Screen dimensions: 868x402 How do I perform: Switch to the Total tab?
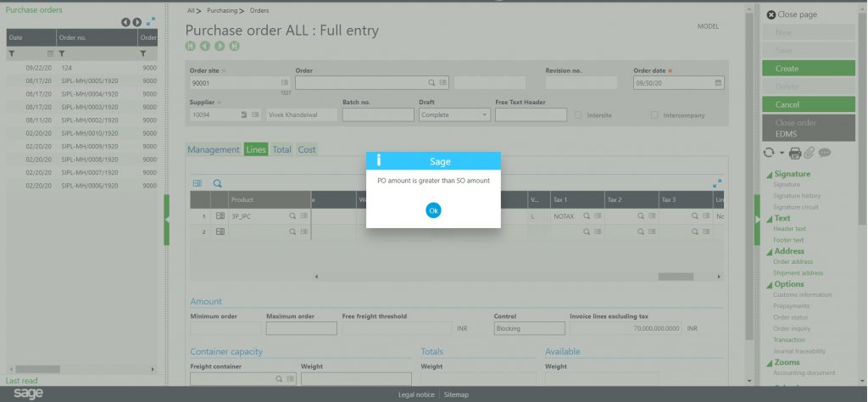tap(281, 149)
